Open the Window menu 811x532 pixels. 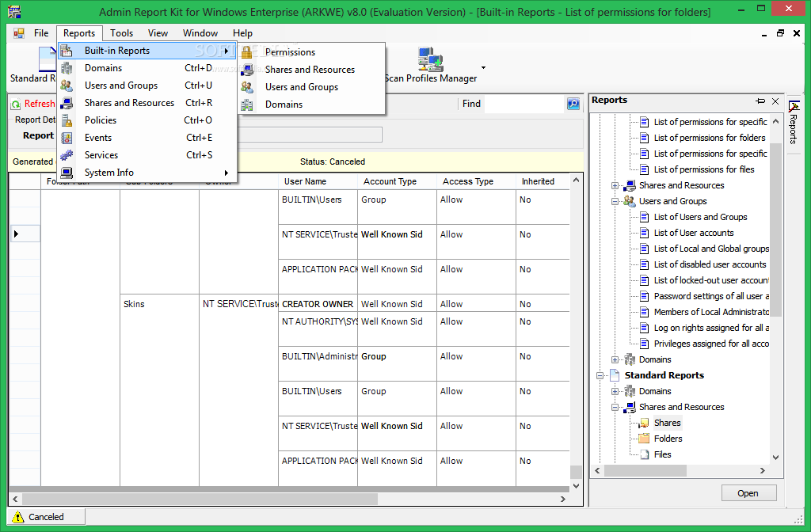pos(200,33)
